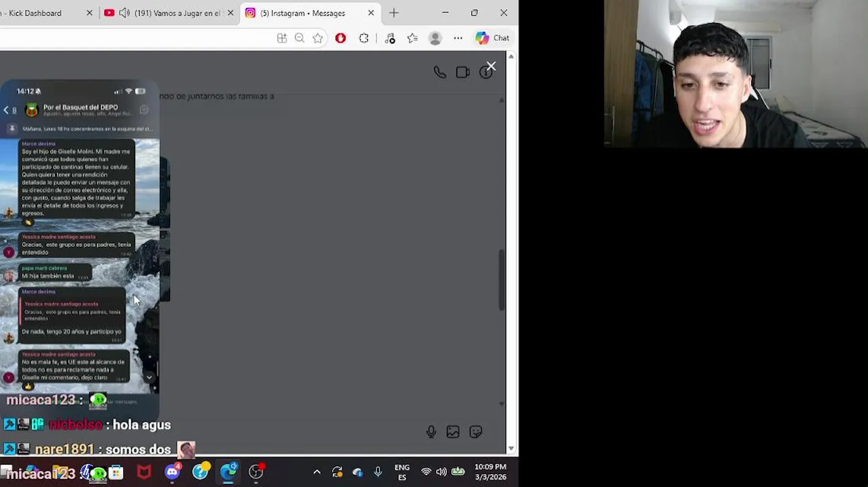The width and height of the screenshot is (868, 487).
Task: Add this page to favorites with the star icon
Action: [318, 39]
